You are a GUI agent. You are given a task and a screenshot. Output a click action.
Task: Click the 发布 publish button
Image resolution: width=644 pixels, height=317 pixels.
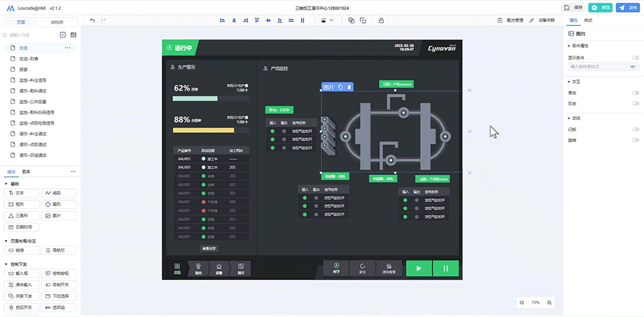click(629, 7)
